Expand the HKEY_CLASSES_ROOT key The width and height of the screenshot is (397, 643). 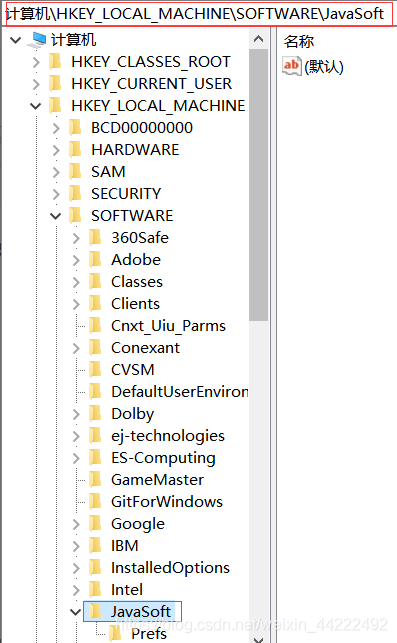click(x=36, y=62)
